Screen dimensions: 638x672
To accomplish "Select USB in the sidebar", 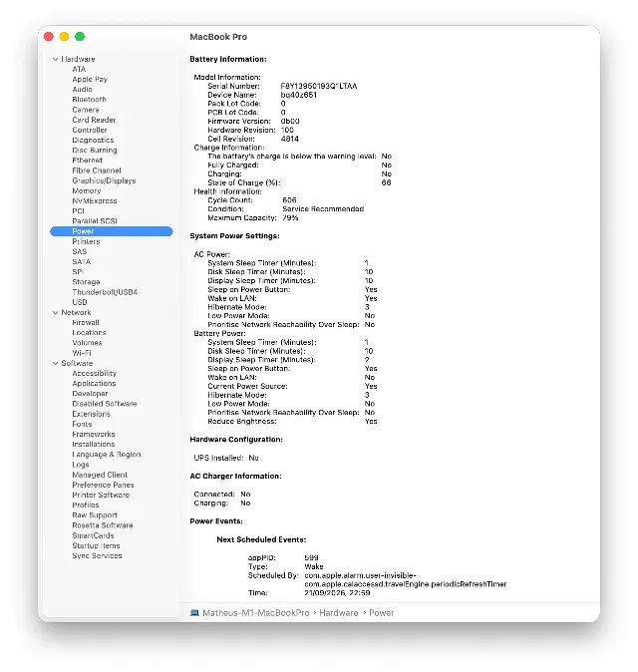I will point(80,302).
